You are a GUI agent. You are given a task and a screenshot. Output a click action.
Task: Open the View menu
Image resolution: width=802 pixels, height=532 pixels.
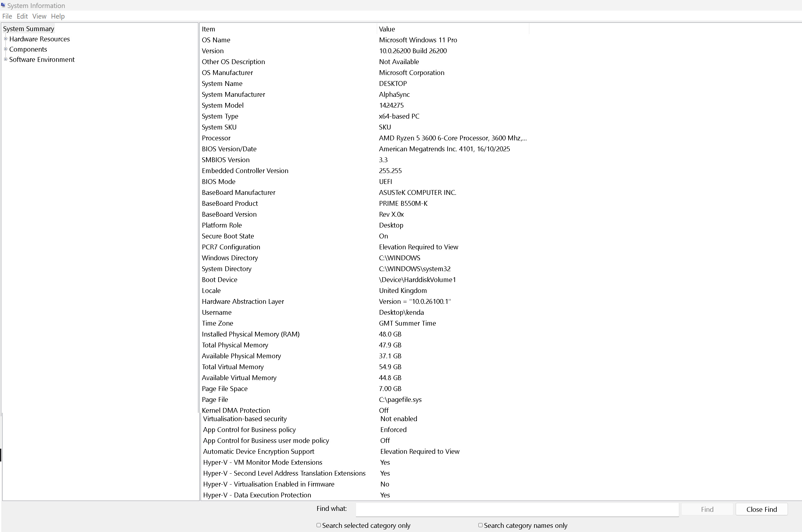(x=39, y=16)
